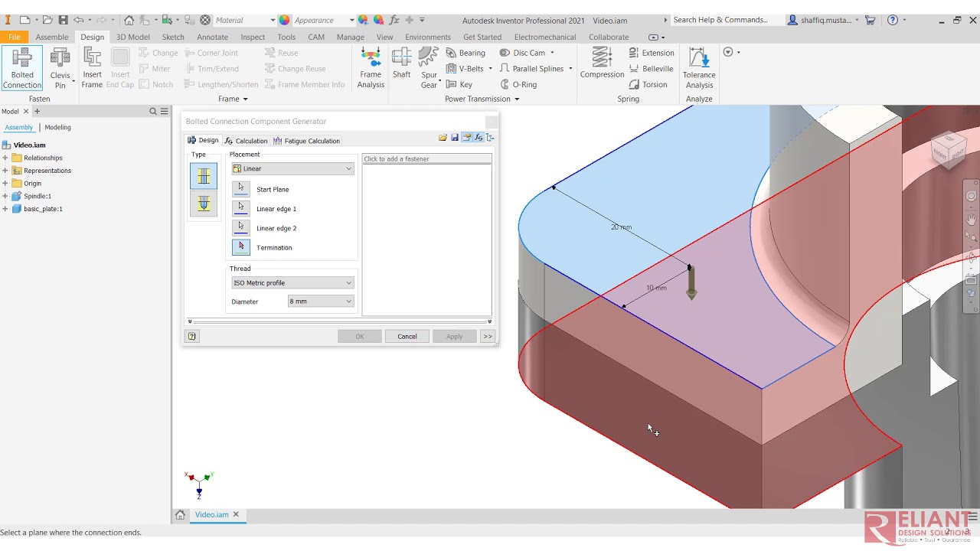Viewport: 980px width, 551px height.
Task: Expand the basic_plate:1 node
Action: pos(5,209)
